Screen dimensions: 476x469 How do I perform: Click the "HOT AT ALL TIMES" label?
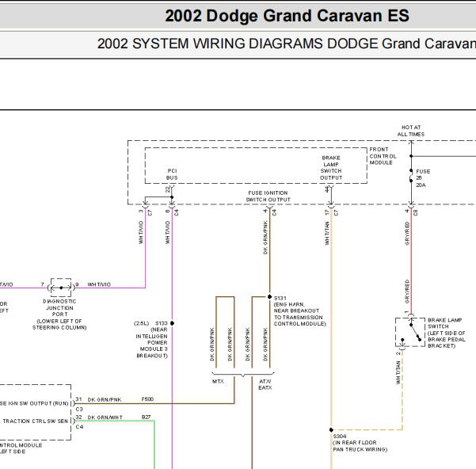411,131
